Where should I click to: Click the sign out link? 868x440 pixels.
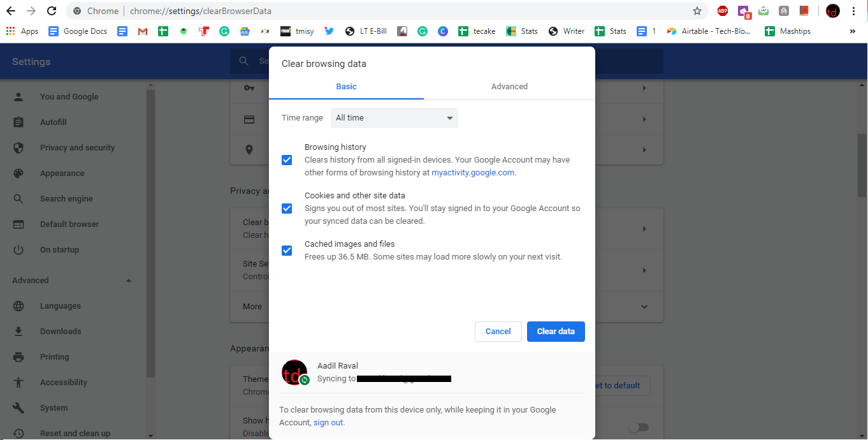coord(328,423)
